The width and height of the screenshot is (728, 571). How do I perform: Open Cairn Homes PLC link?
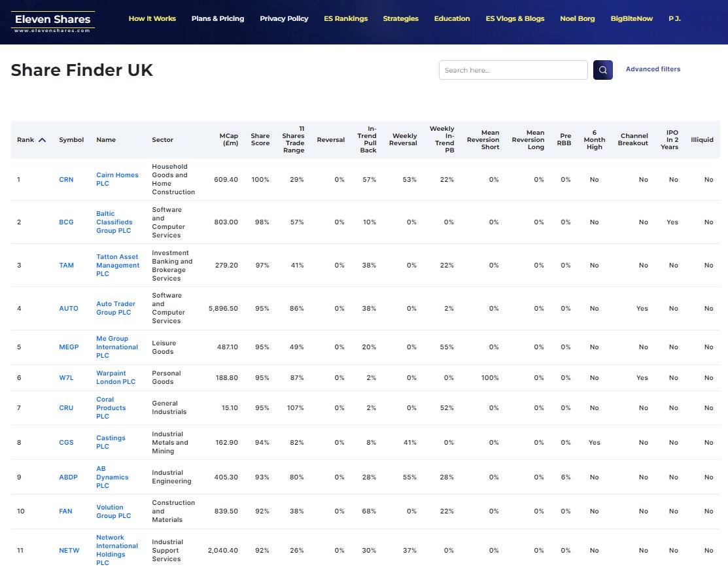coord(118,179)
